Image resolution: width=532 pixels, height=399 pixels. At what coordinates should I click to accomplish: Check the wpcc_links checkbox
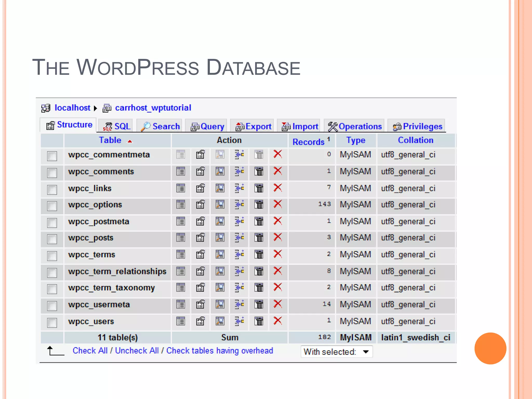52,189
